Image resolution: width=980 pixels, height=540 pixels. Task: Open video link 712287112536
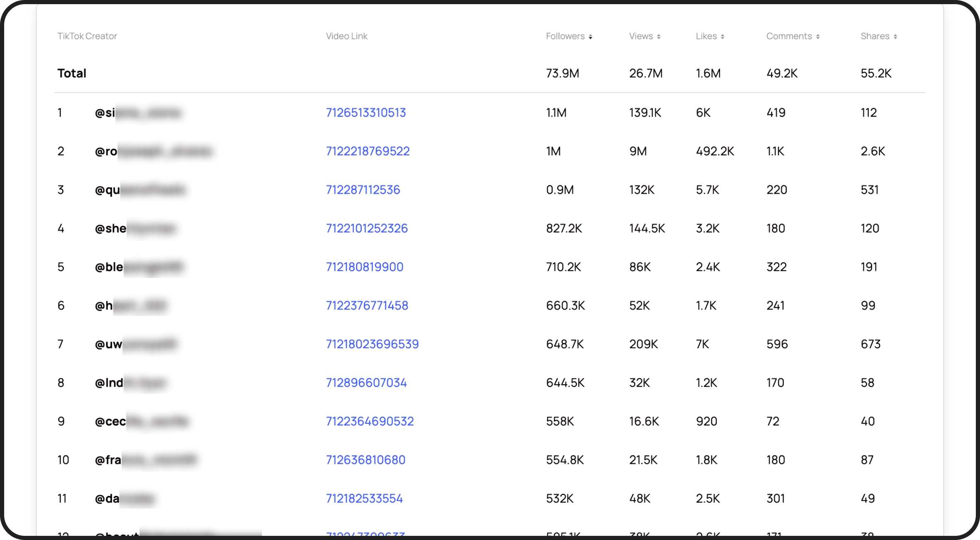[x=363, y=190]
